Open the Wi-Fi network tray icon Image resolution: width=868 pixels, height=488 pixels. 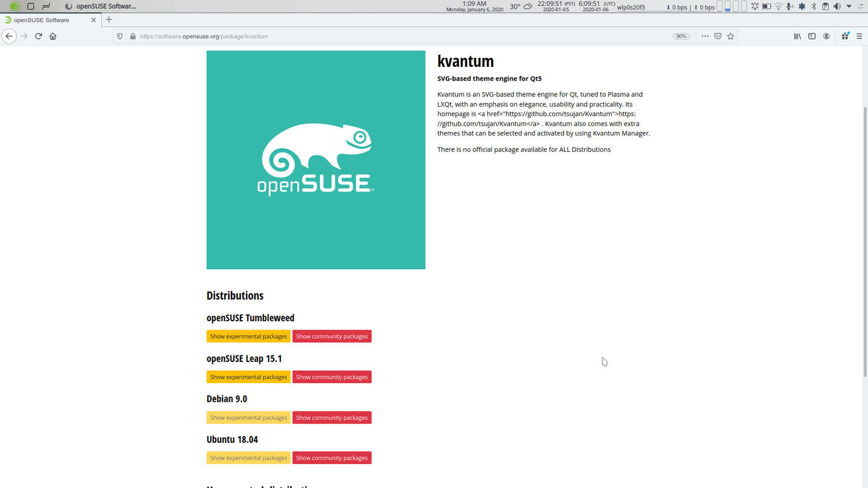click(778, 6)
